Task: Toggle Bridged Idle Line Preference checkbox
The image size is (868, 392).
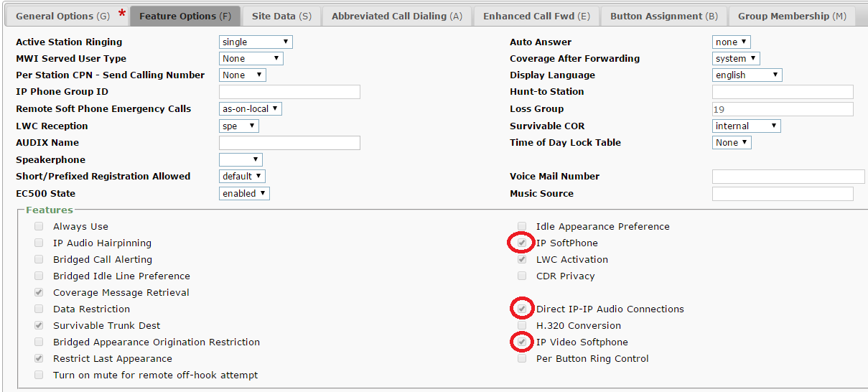Action: [x=39, y=276]
